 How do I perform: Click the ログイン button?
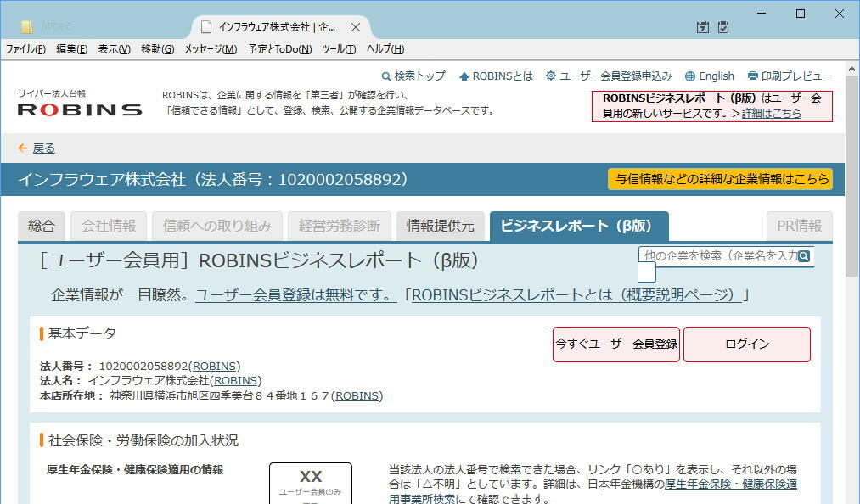tap(747, 344)
